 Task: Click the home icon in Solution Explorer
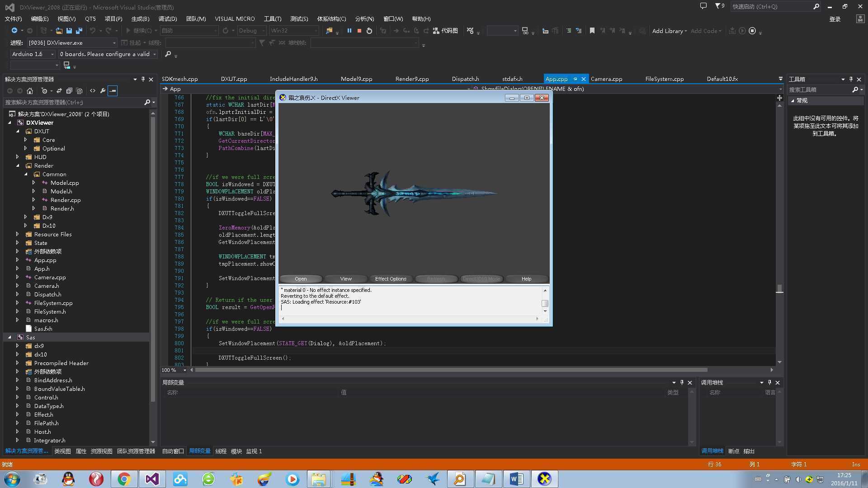[x=30, y=91]
